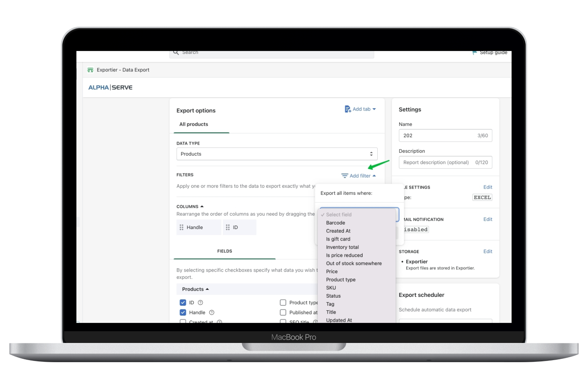Check the Published at checkbox
588x374 pixels.
283,312
